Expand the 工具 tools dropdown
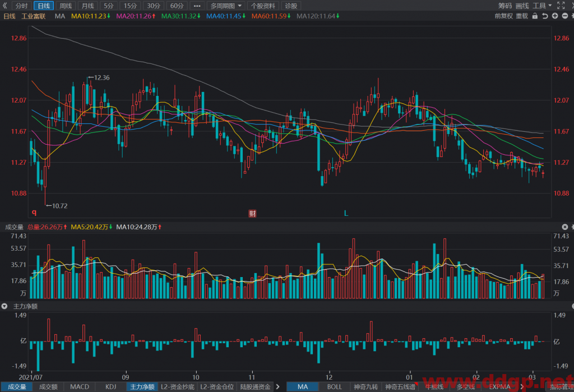Viewport: 574px width, 392px height. [x=542, y=6]
